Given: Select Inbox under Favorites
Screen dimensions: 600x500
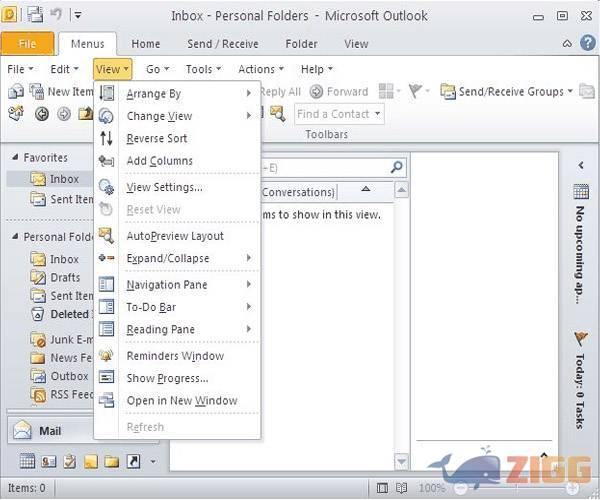Looking at the screenshot, I should (55, 179).
